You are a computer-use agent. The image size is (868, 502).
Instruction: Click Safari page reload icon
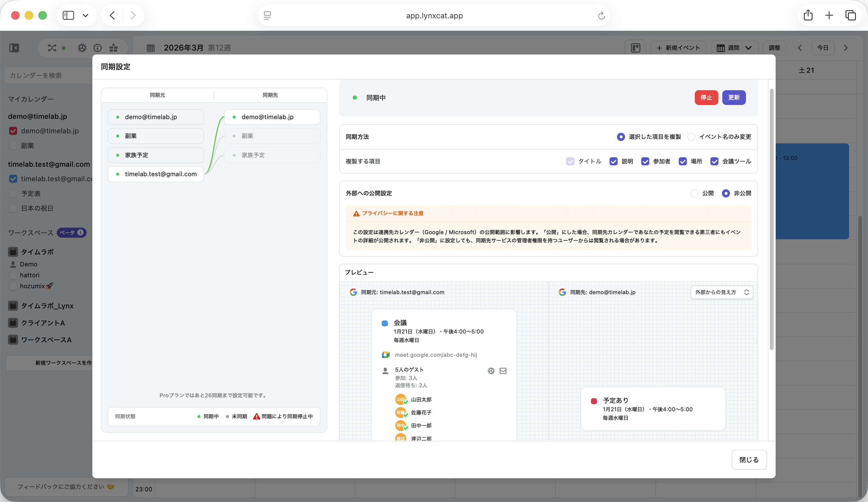[601, 15]
